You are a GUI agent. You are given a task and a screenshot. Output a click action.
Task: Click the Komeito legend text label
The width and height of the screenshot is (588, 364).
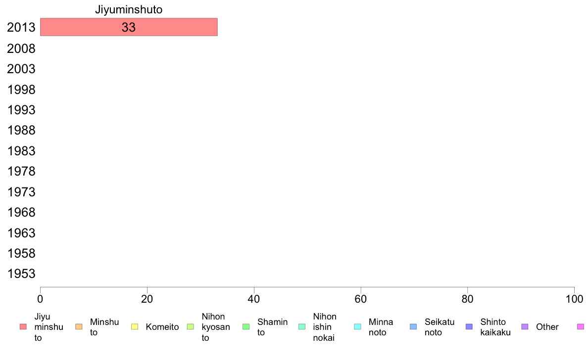(162, 327)
